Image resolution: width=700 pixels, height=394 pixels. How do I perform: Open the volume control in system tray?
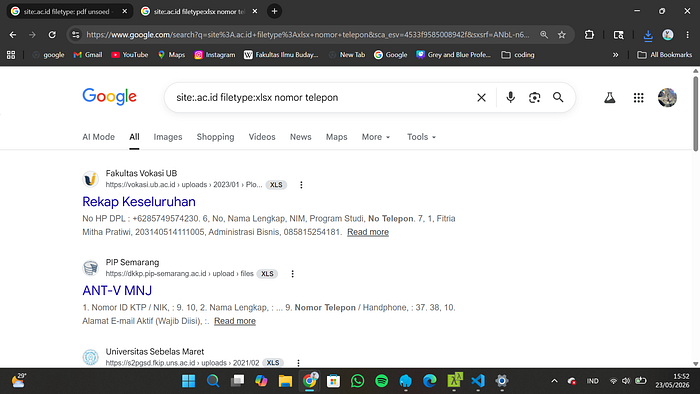click(x=626, y=381)
